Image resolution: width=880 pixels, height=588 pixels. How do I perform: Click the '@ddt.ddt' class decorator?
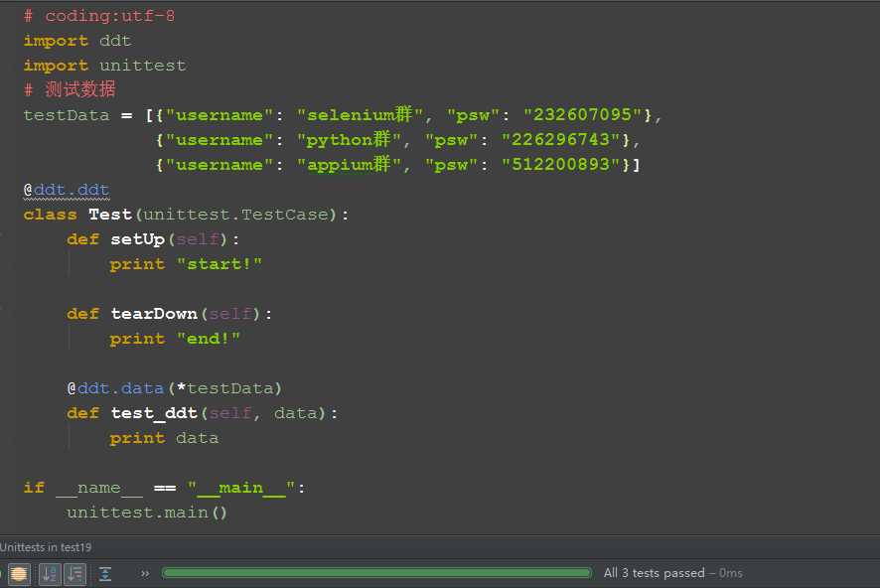(67, 190)
